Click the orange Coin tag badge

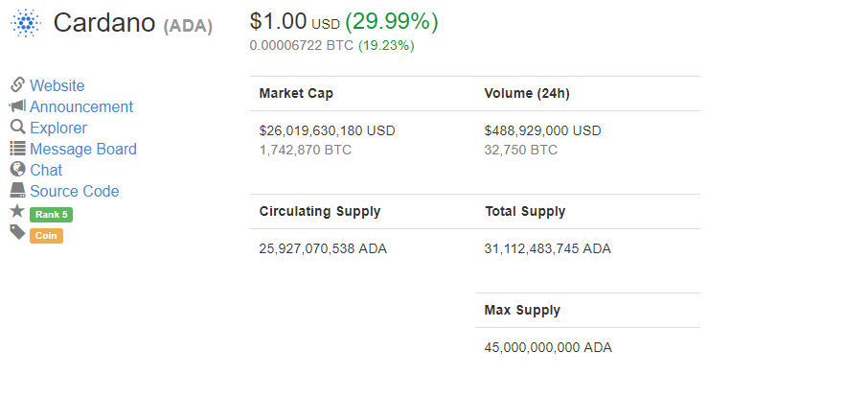click(47, 236)
